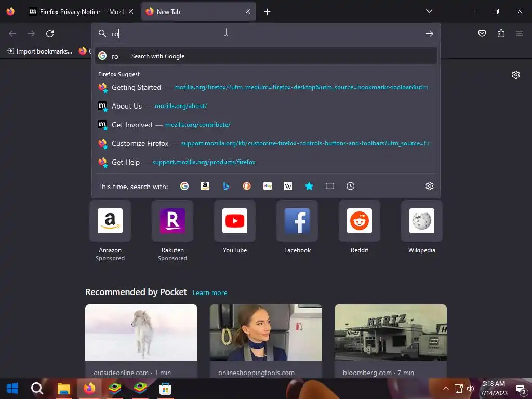532x399 pixels.
Task: Open Get Involved suggestion
Action: [266, 125]
